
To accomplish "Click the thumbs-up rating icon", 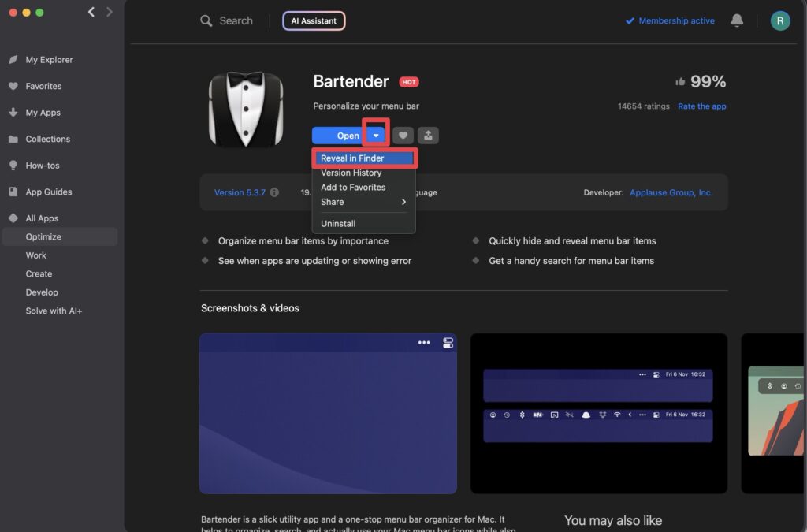I will click(x=680, y=81).
